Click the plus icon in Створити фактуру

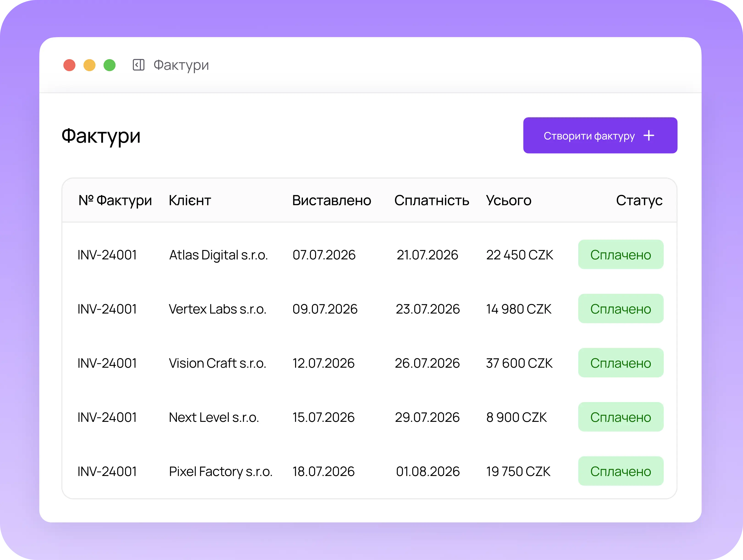click(649, 136)
